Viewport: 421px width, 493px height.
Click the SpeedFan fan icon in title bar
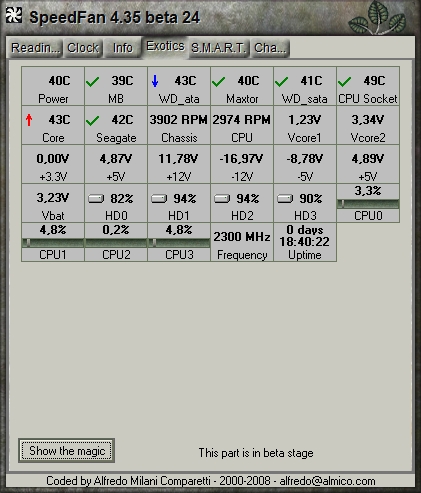click(14, 15)
